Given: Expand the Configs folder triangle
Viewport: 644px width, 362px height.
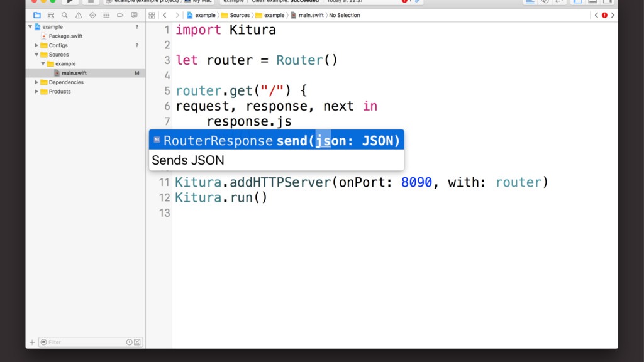Looking at the screenshot, I should [36, 45].
